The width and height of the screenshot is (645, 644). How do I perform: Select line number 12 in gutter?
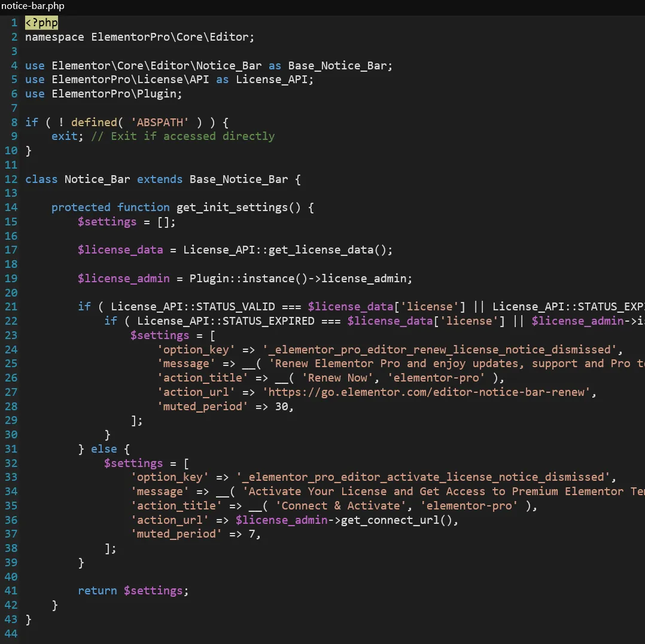click(x=11, y=179)
